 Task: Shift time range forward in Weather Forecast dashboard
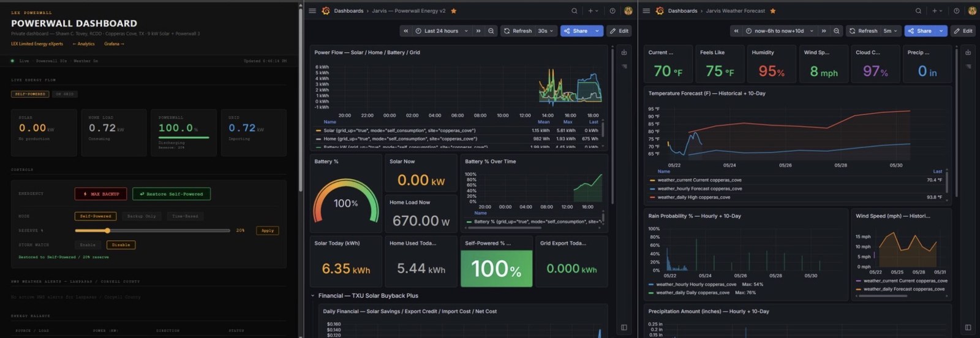(824, 31)
